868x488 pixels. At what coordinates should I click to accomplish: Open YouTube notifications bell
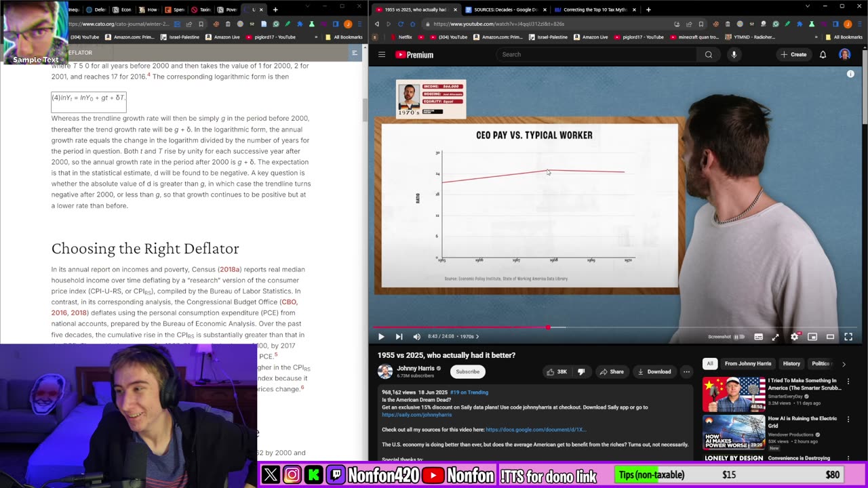coord(823,54)
